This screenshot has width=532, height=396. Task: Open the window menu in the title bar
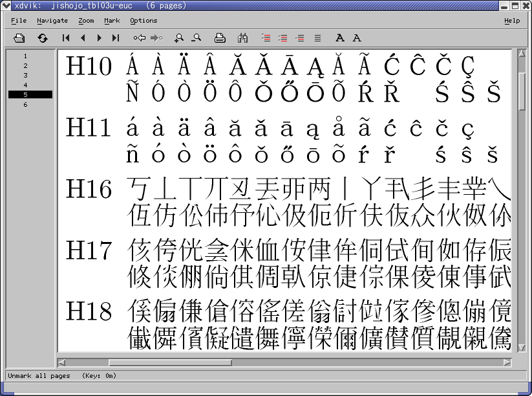coord(6,5)
